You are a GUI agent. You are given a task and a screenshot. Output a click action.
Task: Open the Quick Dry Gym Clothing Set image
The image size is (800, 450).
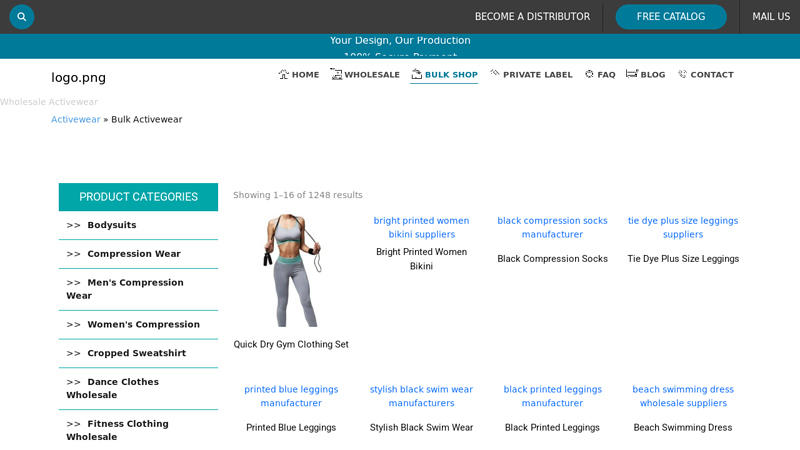click(291, 270)
